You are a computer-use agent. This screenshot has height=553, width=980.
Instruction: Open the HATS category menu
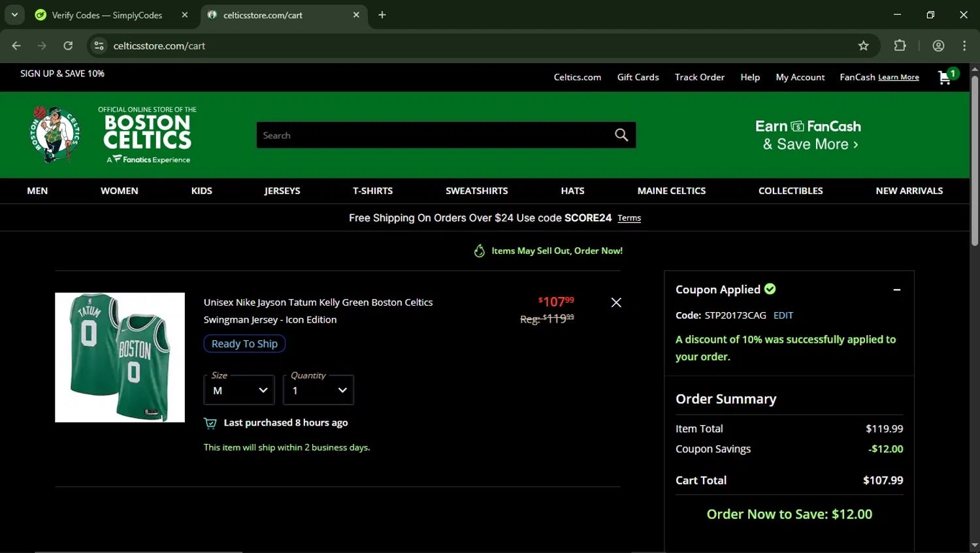pos(573,191)
